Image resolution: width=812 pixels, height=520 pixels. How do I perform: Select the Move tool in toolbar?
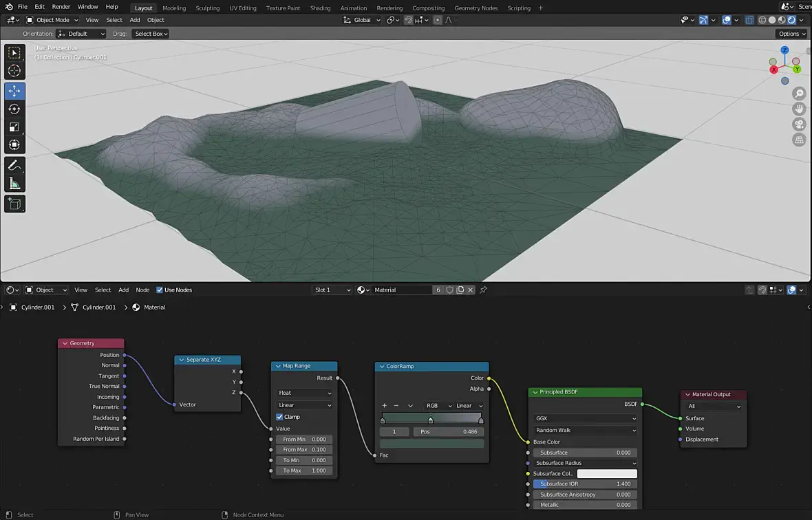tap(14, 91)
